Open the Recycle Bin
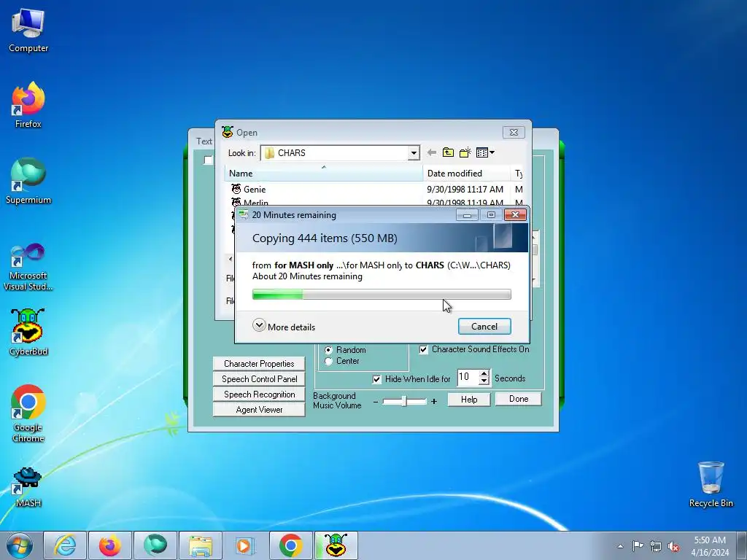 (711, 485)
